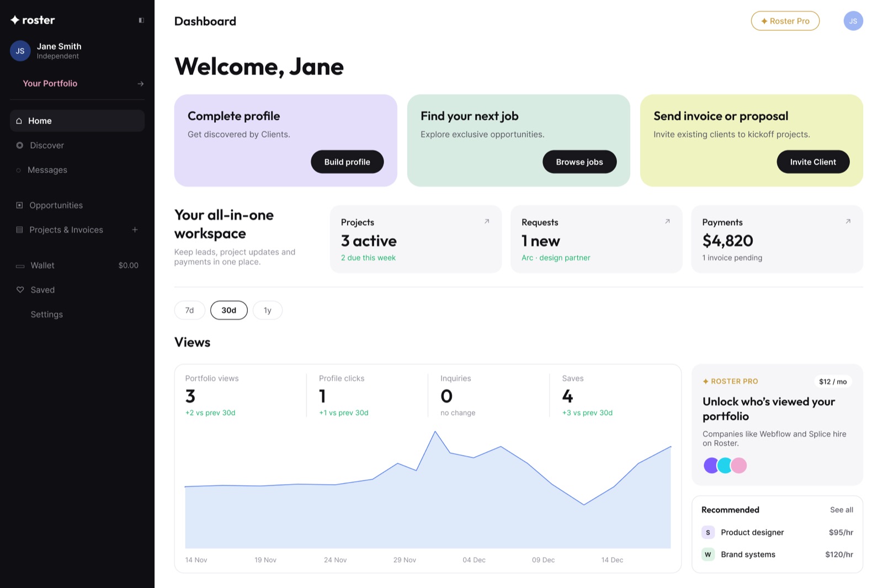The height and width of the screenshot is (588, 883).
Task: Select the 30d time range
Action: [228, 310]
